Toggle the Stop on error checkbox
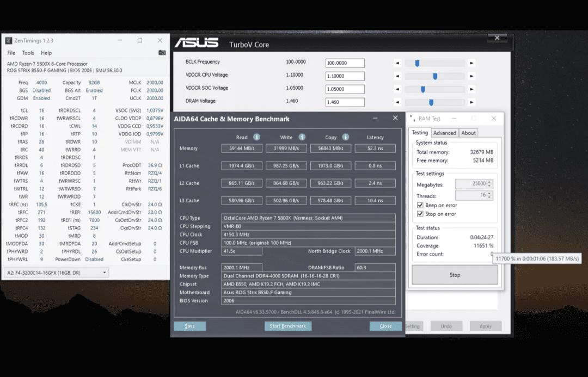Screen dimensions: 588x377 click(x=420, y=214)
